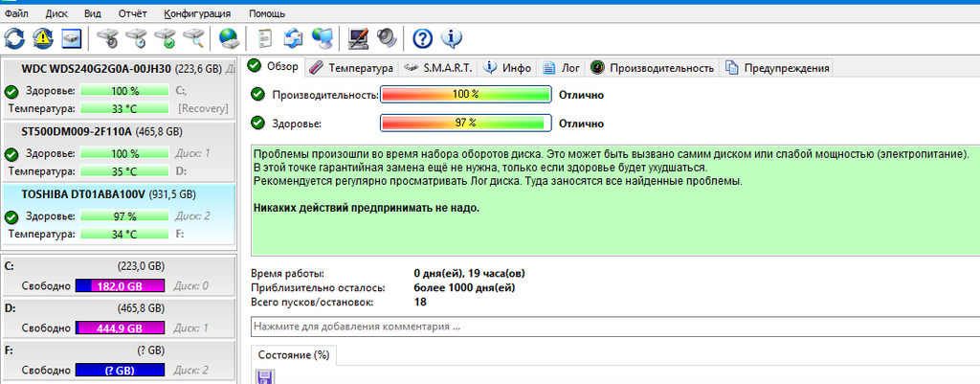The width and height of the screenshot is (980, 384).
Task: Click the globe with disk toolbar icon
Action: [x=230, y=38]
